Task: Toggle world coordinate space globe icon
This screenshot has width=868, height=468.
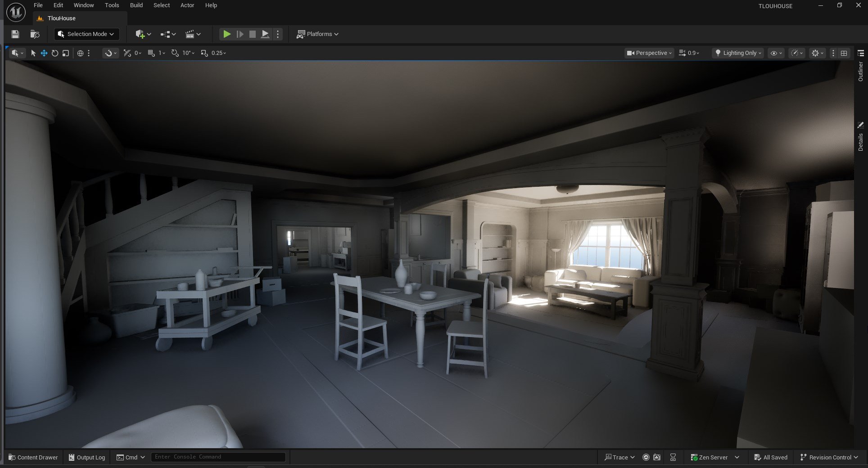Action: 80,53
